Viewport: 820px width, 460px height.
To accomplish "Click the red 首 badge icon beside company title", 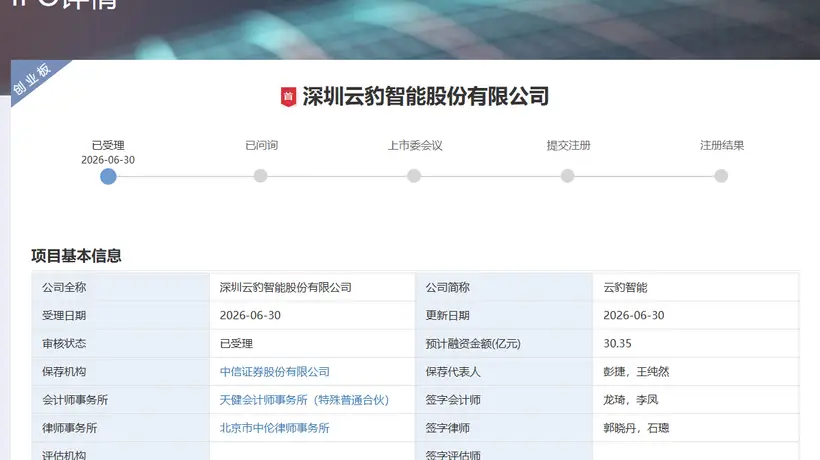I will click(x=288, y=97).
